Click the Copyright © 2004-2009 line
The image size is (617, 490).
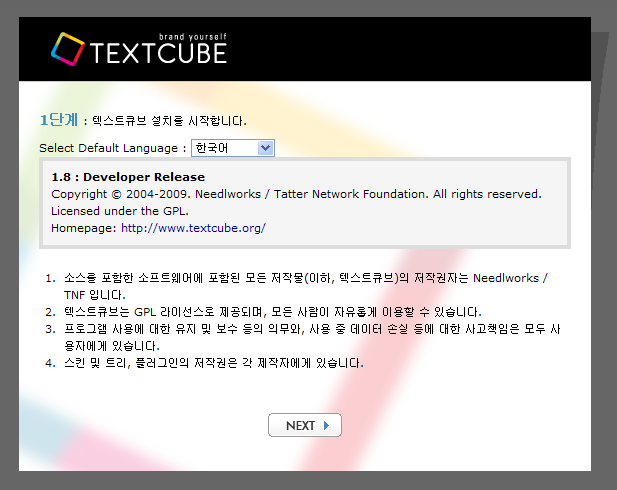pos(296,194)
